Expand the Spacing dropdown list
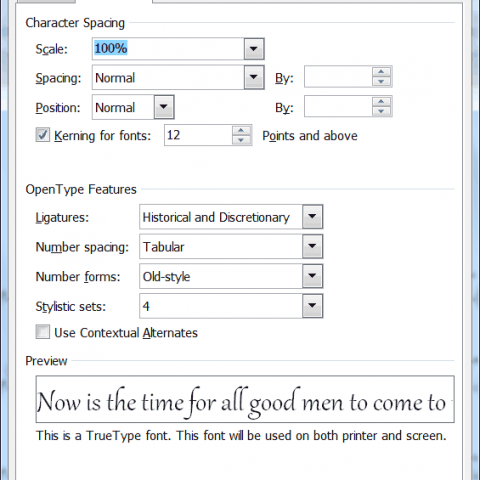This screenshot has height=480, width=480. pyautogui.click(x=254, y=77)
